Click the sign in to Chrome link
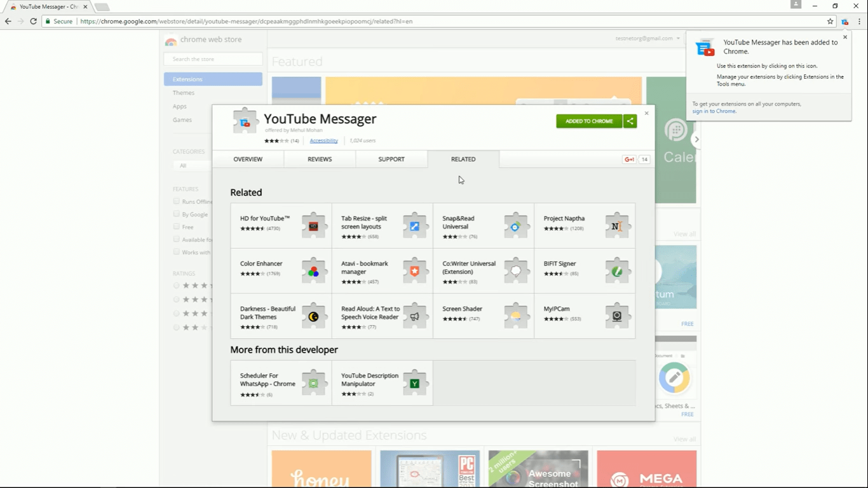868x488 pixels. [714, 111]
